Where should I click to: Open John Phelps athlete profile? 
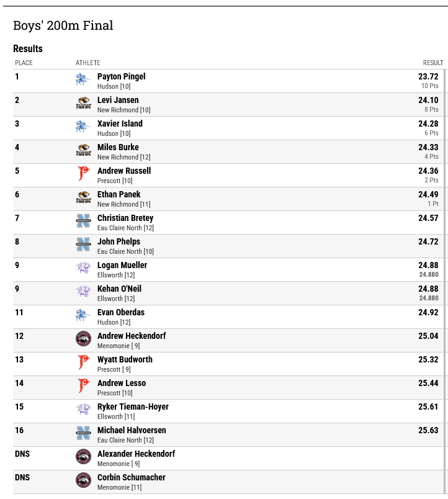[x=119, y=241]
